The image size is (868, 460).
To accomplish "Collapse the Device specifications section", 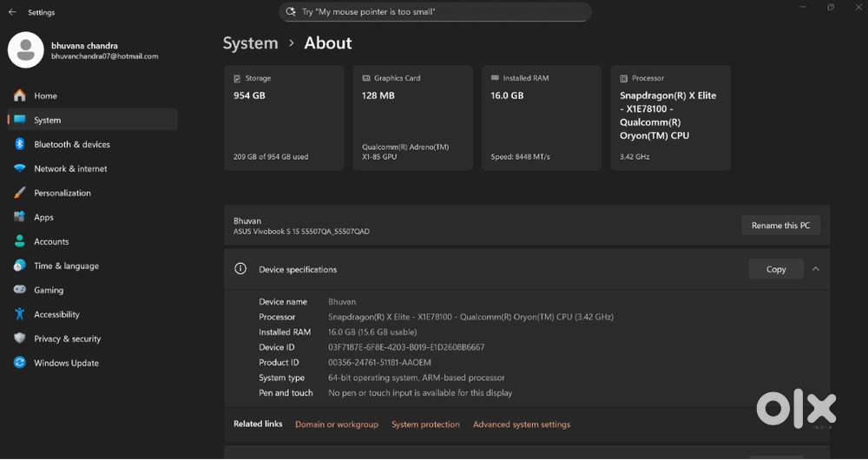I will (x=815, y=270).
